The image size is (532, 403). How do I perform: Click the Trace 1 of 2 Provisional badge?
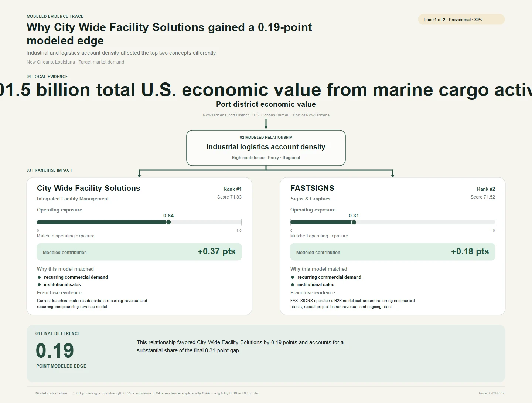coord(461,20)
